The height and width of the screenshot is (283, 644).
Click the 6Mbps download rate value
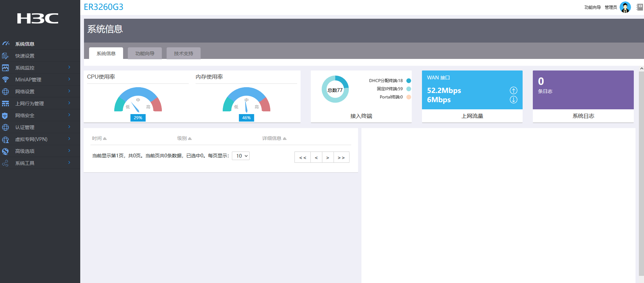tap(439, 100)
